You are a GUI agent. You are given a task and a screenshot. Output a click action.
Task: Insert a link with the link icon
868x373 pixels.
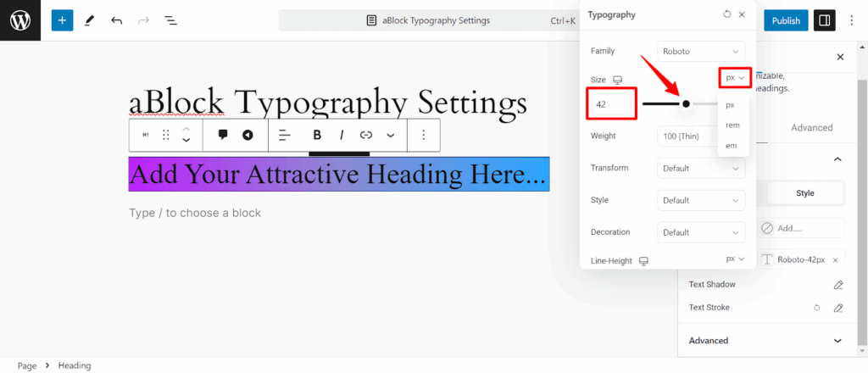pos(366,135)
